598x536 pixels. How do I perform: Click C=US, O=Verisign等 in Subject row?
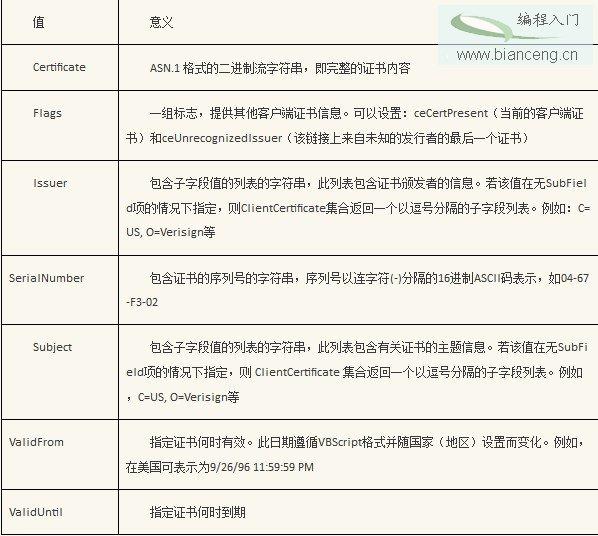click(188, 397)
